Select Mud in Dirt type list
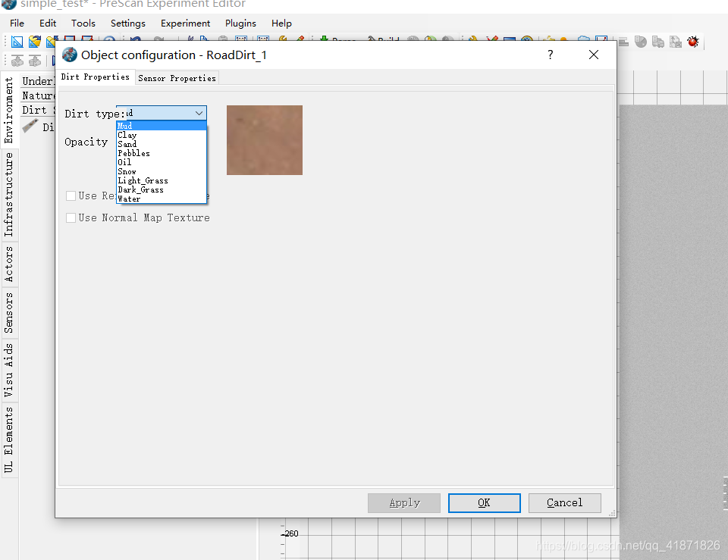Screen dimensions: 728x560 coord(161,126)
